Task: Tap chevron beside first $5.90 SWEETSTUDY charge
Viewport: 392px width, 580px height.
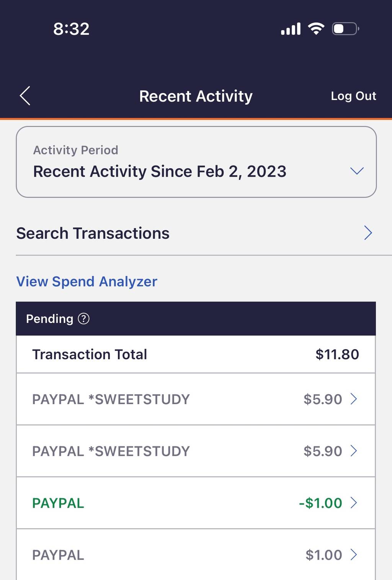Action: 354,399
